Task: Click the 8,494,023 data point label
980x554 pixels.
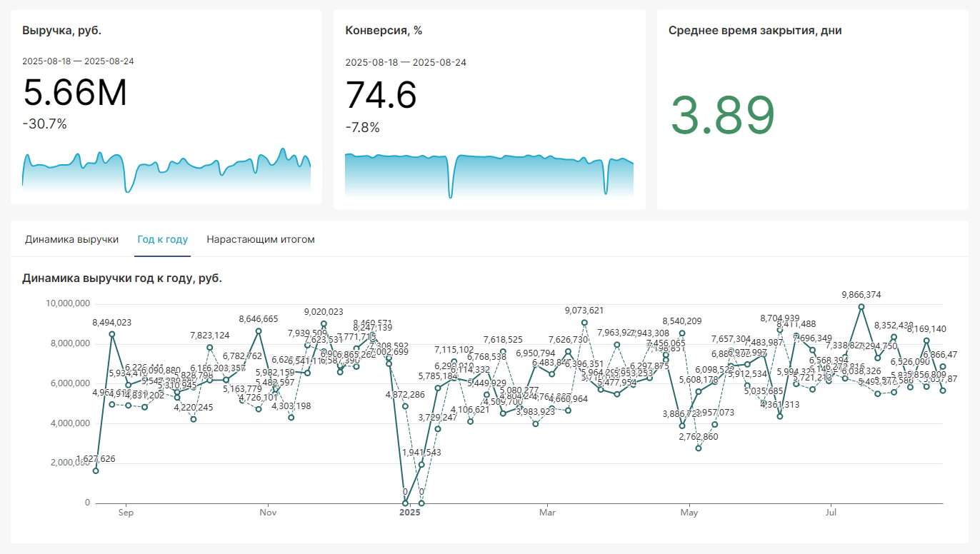Action: (x=111, y=323)
